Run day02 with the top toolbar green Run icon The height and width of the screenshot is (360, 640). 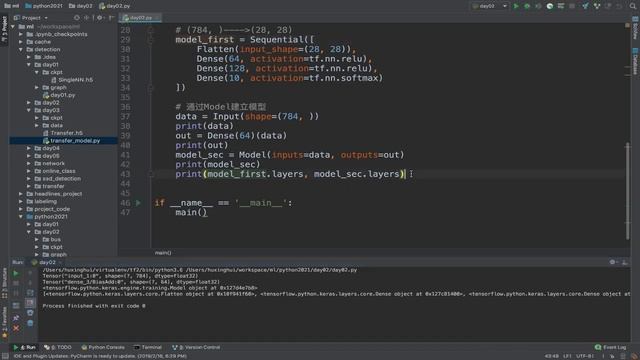tap(516, 6)
